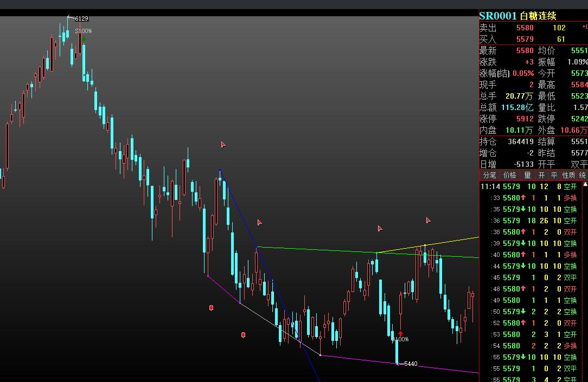
Task: Click the 跌停 value 5242
Action: [x=579, y=119]
